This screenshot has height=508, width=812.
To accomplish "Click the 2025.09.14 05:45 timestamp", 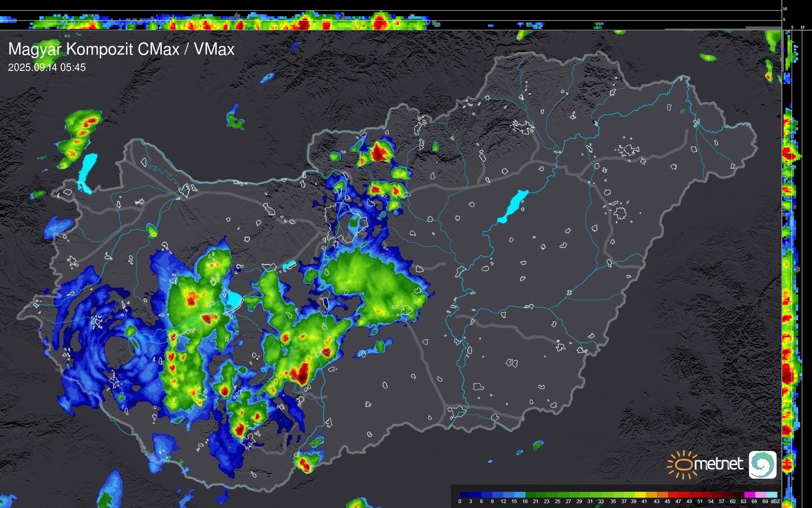I will 47,68.
